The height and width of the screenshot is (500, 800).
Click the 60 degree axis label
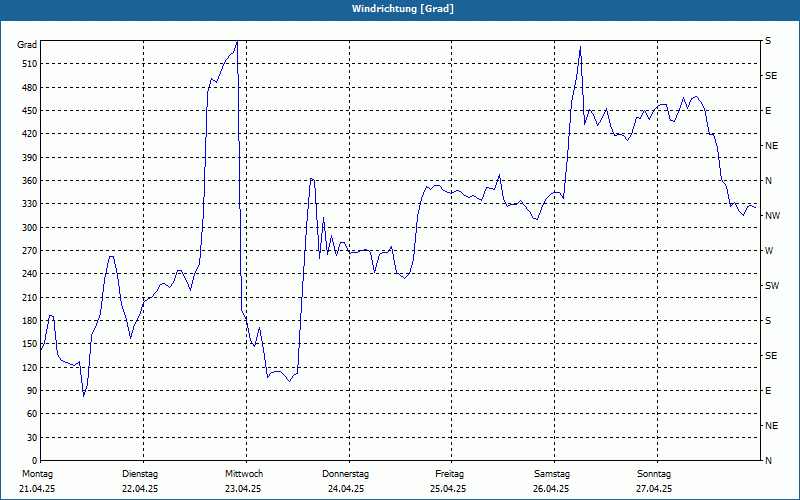(x=32, y=414)
